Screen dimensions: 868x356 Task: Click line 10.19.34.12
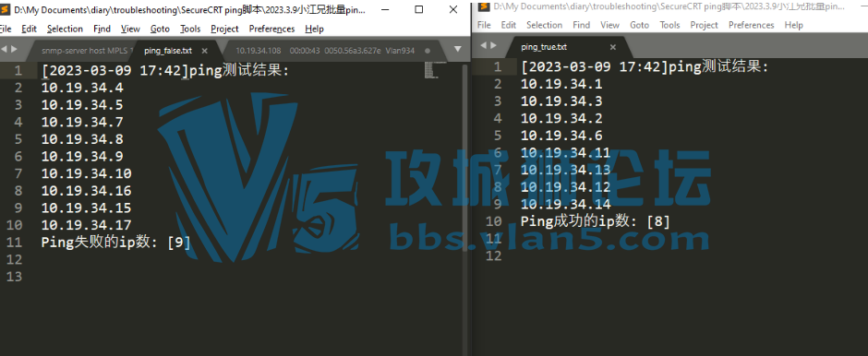coord(566,187)
